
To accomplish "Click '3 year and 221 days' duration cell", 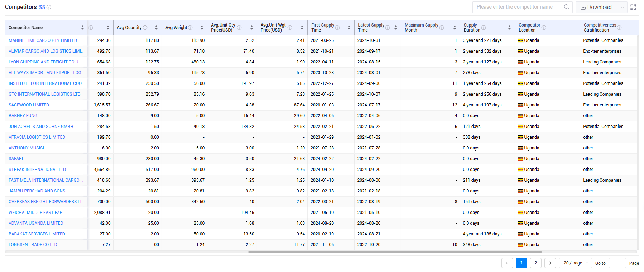I will (482, 40).
